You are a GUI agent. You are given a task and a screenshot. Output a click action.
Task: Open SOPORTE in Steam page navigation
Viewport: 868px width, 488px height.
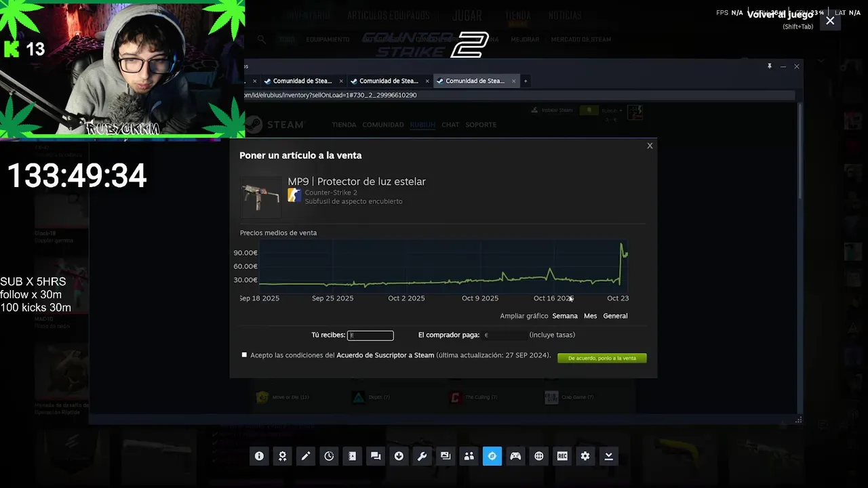pos(481,125)
